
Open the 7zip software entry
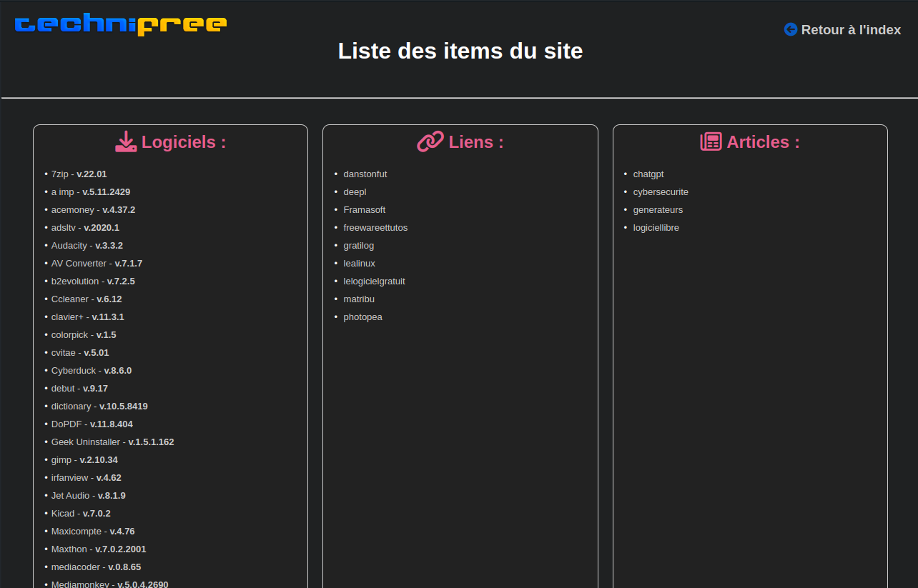click(x=59, y=174)
